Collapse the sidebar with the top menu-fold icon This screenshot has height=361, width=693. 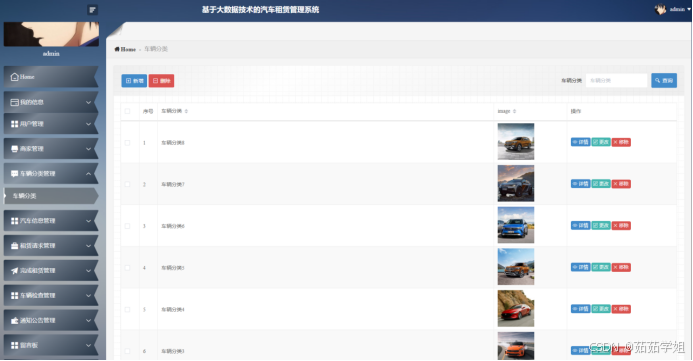click(x=92, y=10)
